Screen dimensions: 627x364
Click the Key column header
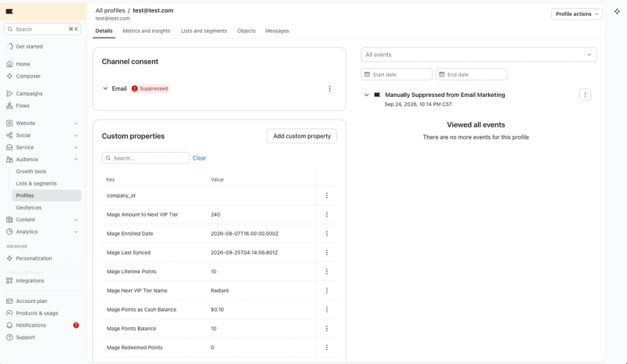pos(111,179)
